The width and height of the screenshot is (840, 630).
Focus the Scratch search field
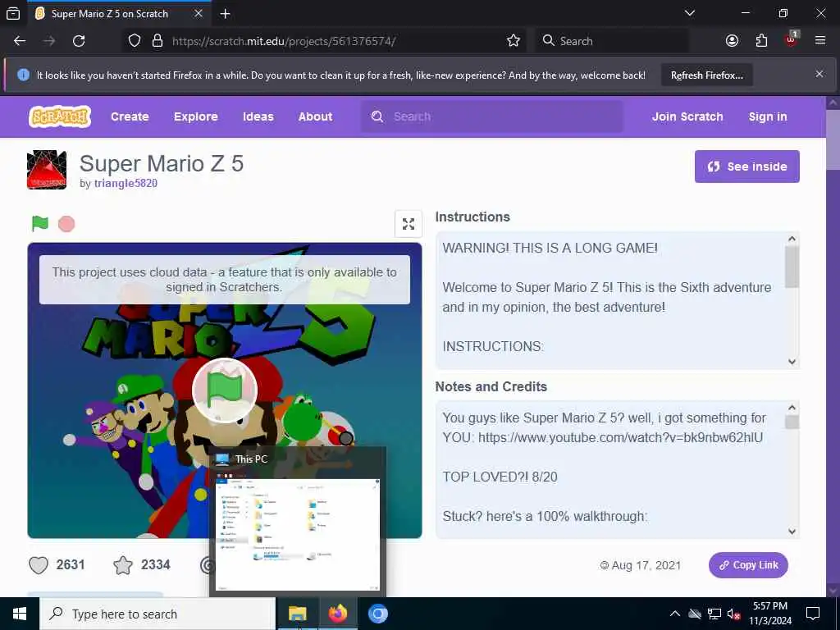click(x=492, y=116)
